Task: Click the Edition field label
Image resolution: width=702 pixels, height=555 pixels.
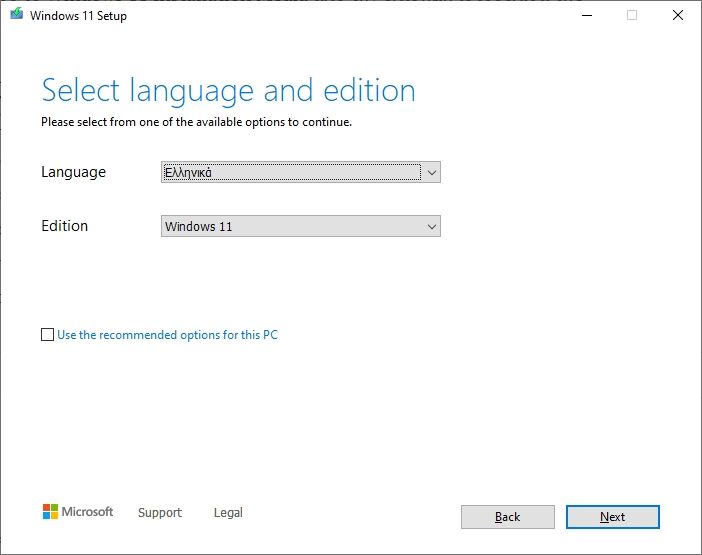Action: click(64, 226)
